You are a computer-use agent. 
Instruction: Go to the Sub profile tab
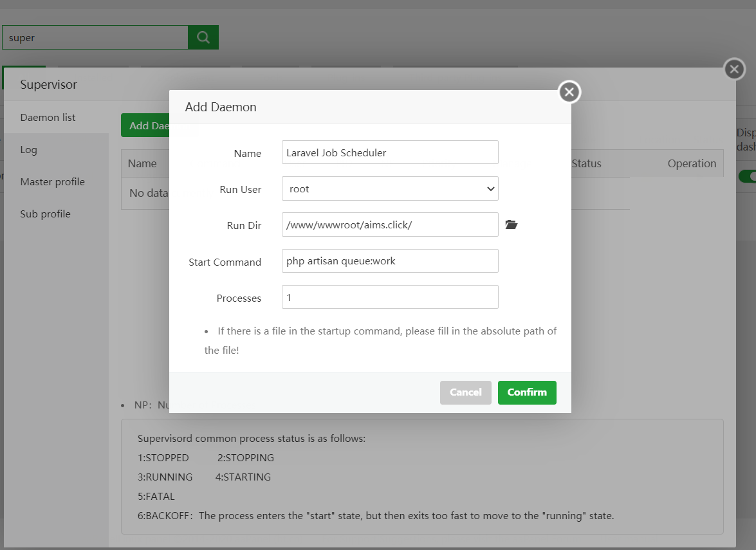[46, 214]
